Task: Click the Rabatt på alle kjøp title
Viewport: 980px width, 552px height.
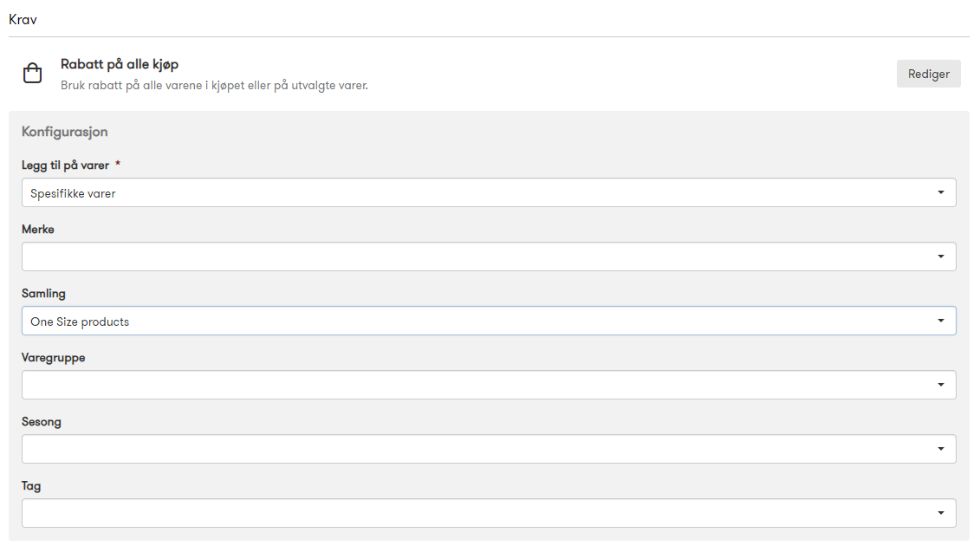Action: tap(120, 64)
